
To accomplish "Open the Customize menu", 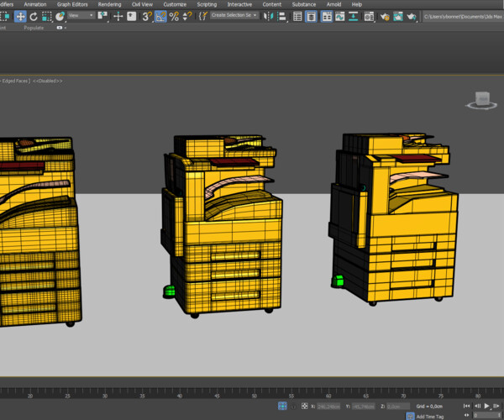I will (175, 4).
